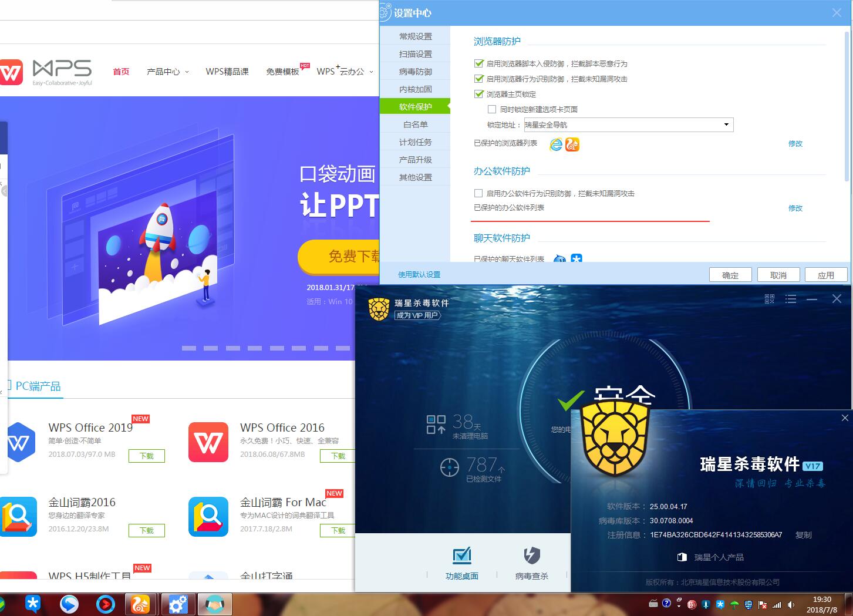Click 使用默认设置 link in settings center
The height and width of the screenshot is (616, 853).
pyautogui.click(x=419, y=275)
